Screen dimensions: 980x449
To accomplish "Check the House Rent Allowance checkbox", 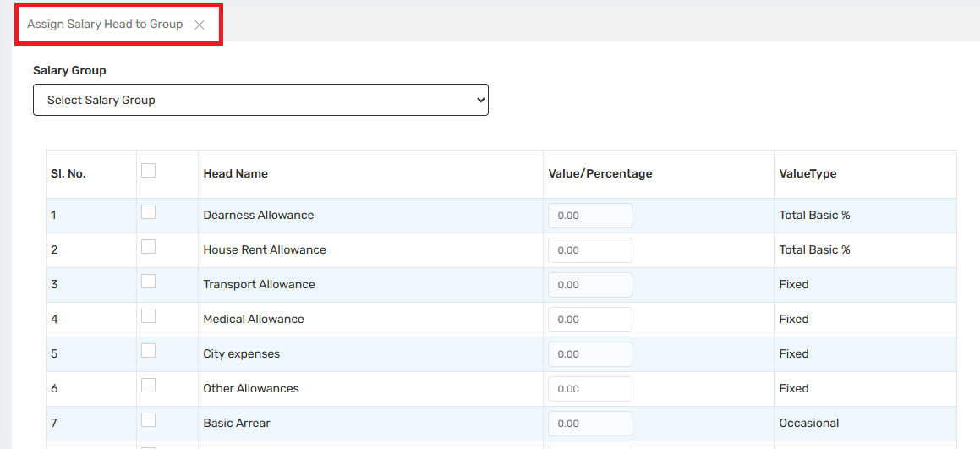I will (x=148, y=247).
